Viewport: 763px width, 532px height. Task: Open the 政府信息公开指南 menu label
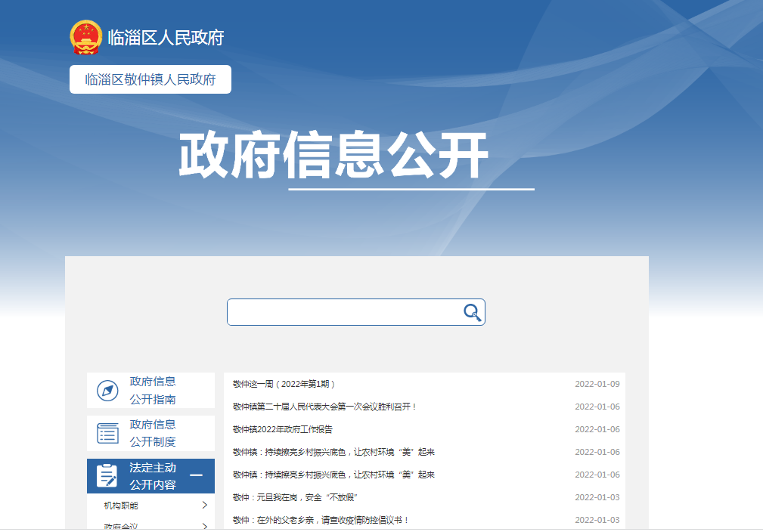tap(153, 391)
